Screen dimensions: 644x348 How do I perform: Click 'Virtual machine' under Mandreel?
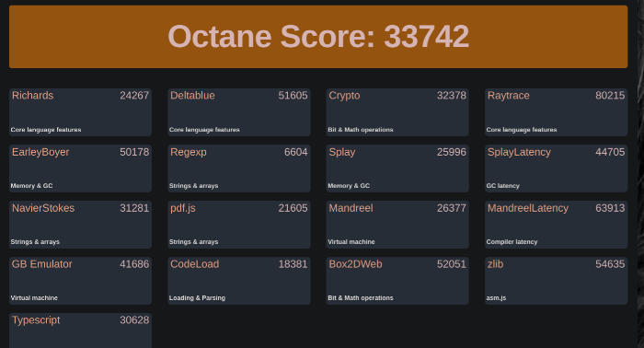[351, 242]
